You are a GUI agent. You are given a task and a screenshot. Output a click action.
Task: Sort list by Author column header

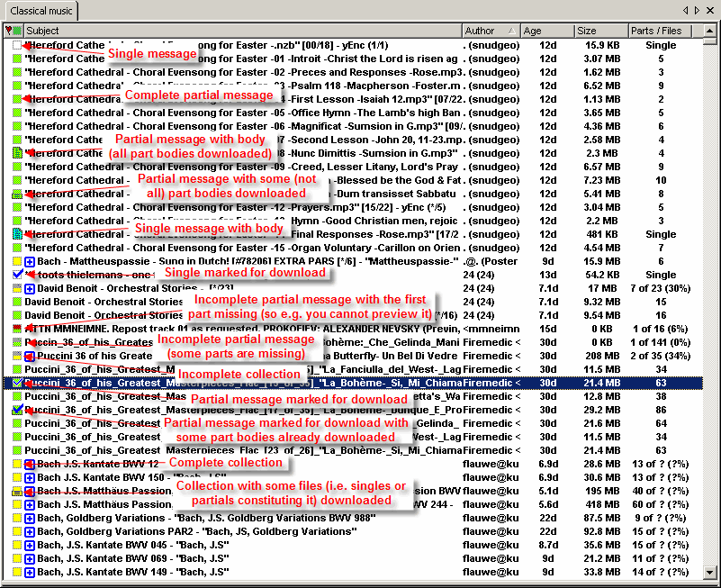tap(491, 31)
